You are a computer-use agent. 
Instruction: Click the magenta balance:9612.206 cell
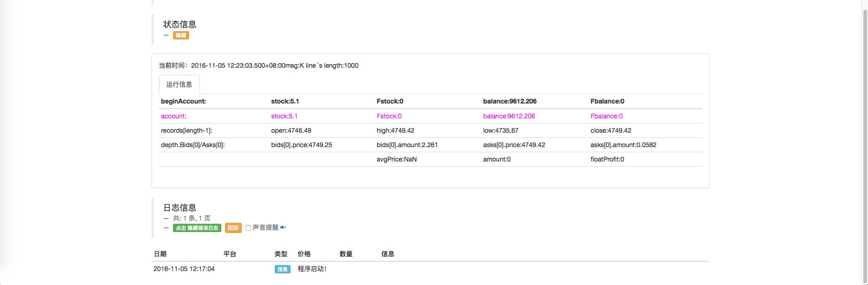coord(509,116)
